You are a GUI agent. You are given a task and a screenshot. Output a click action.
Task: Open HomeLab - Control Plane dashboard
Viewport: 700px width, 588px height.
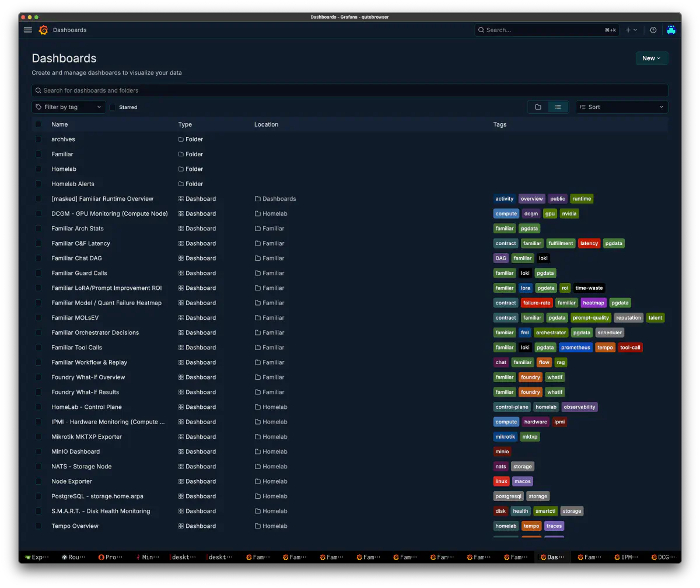coord(86,407)
